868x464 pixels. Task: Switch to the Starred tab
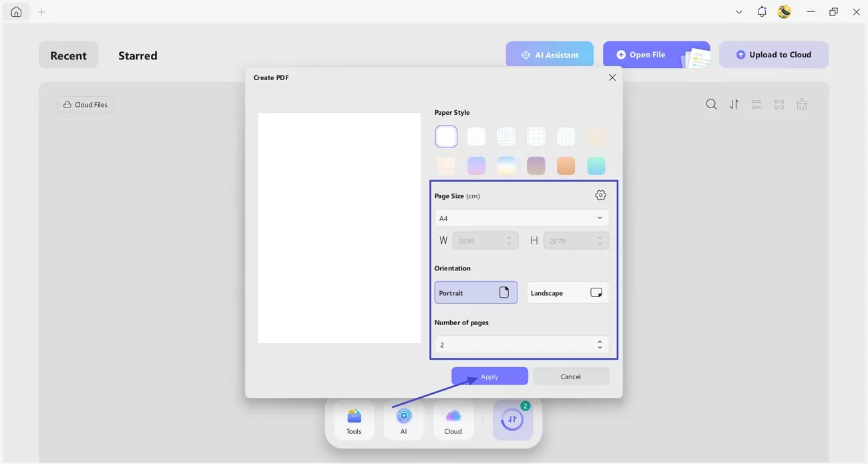point(138,55)
